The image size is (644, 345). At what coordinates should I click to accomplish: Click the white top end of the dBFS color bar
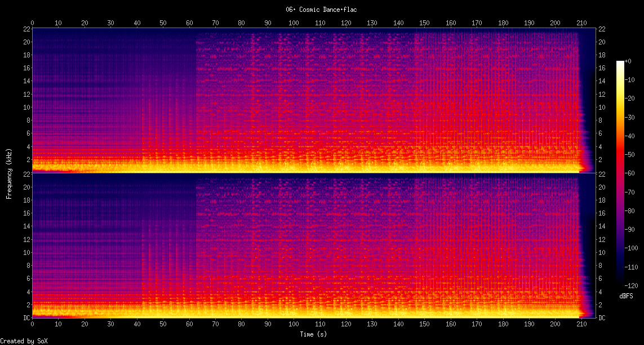tap(620, 62)
